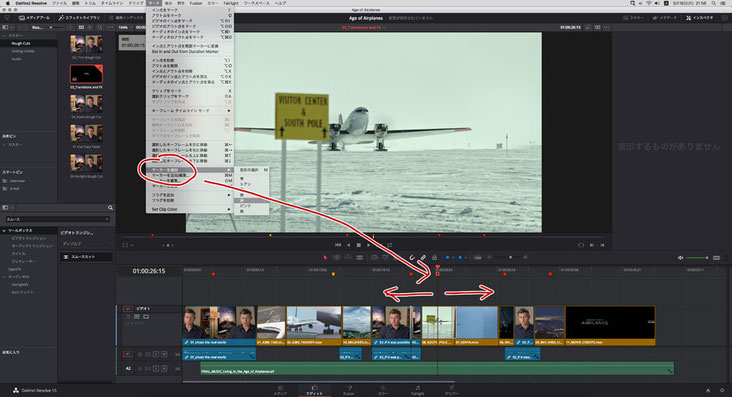Image resolution: width=732 pixels, height=397 pixels.
Task: Jump to first frame using skip-back button
Action: coord(338,245)
